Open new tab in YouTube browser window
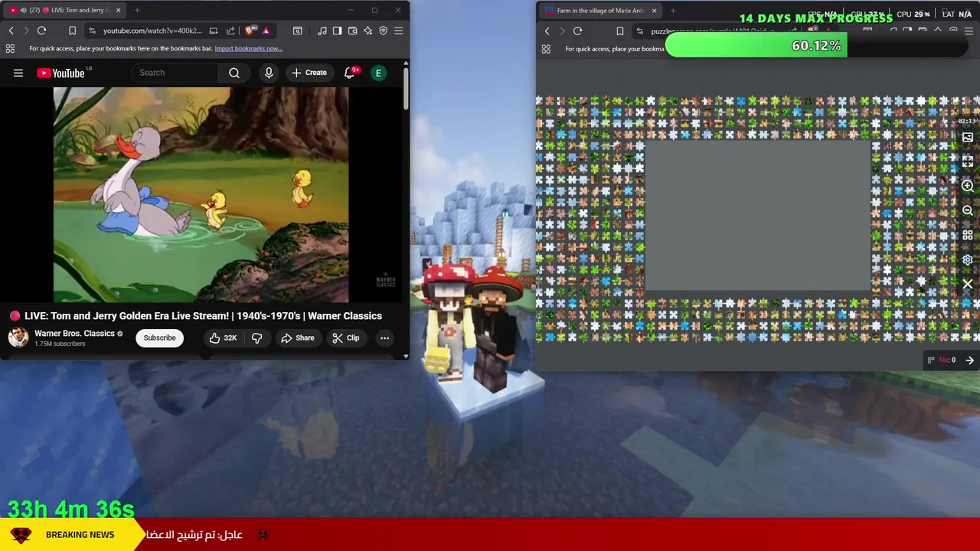The height and width of the screenshot is (551, 980). (x=137, y=10)
